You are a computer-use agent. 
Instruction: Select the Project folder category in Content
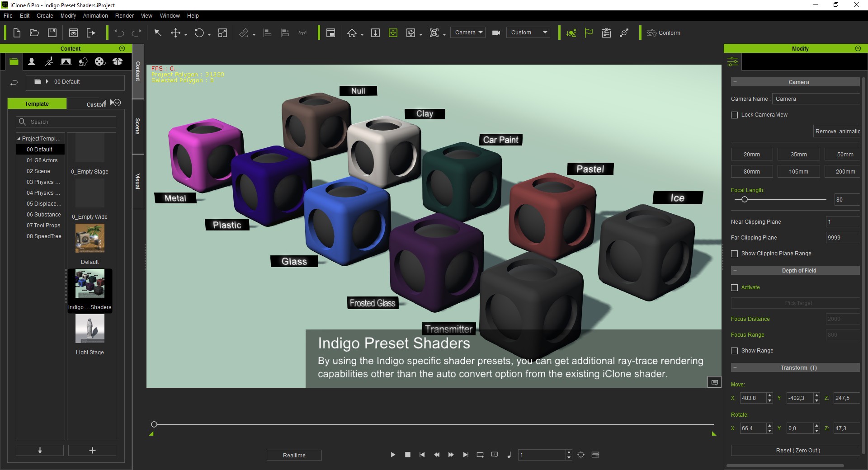pyautogui.click(x=14, y=61)
